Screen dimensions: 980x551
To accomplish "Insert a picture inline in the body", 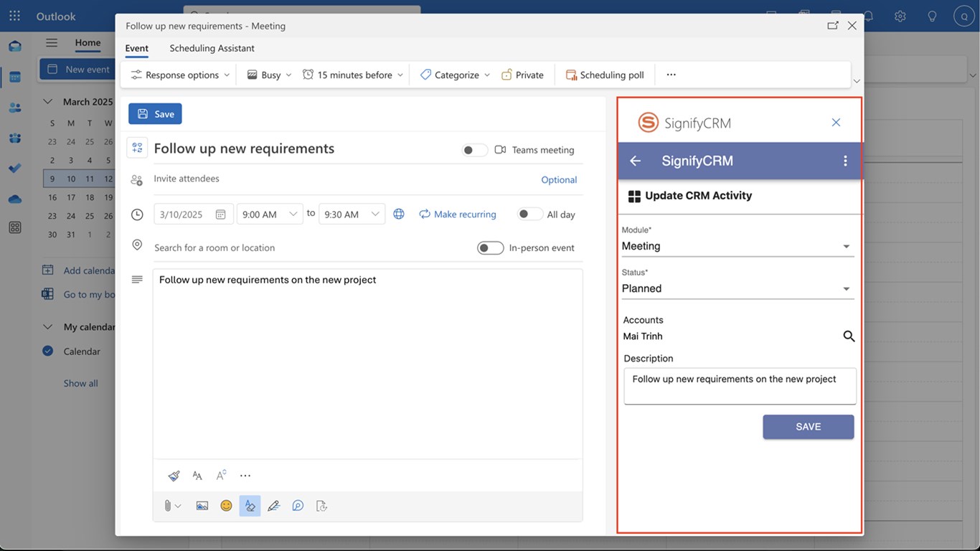I will (202, 506).
